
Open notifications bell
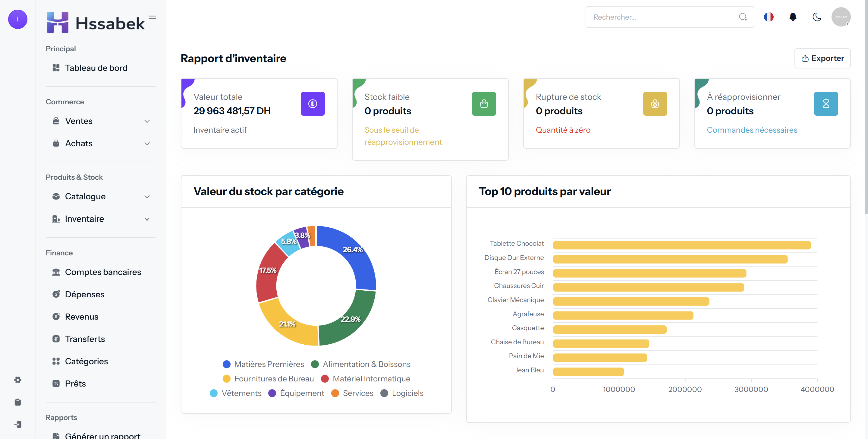(x=793, y=17)
